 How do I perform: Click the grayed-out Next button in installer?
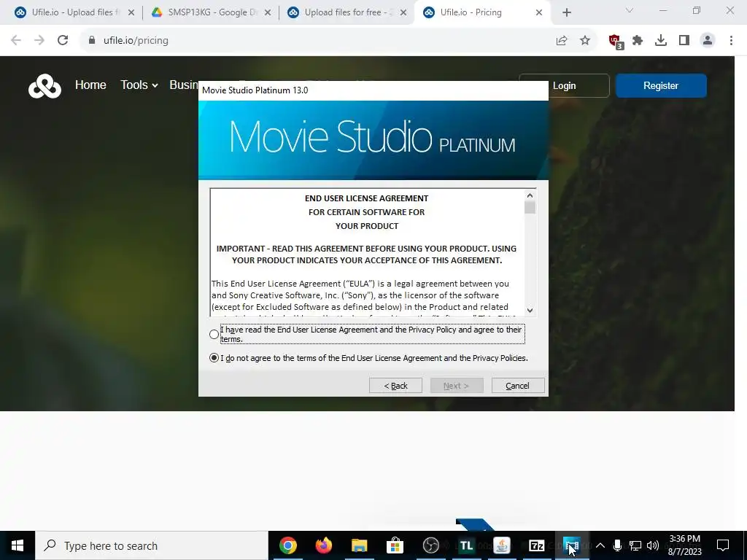pos(457,386)
